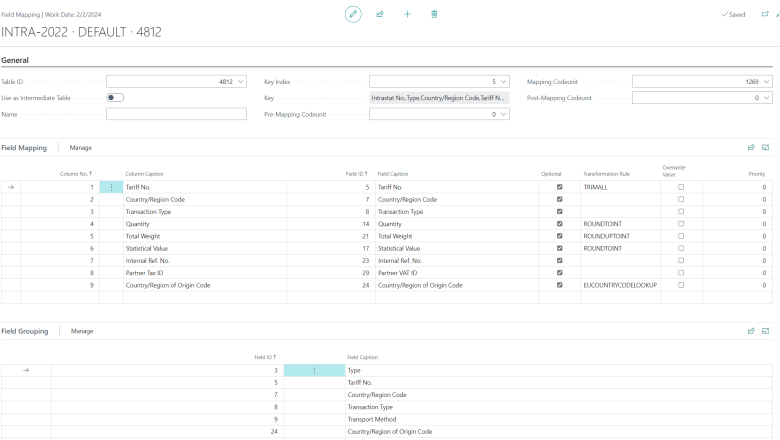
Task: Expand Field Mapping section to full view
Action: tap(766, 147)
